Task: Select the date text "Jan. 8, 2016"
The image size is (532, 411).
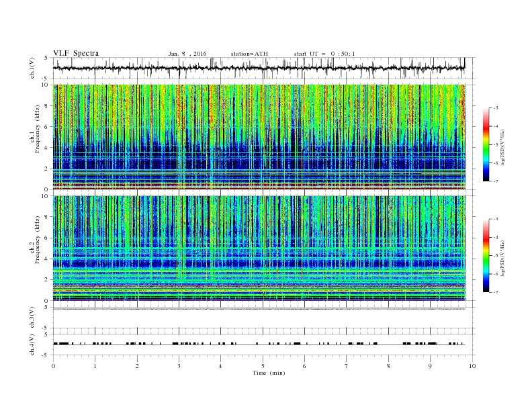Action: tap(187, 54)
